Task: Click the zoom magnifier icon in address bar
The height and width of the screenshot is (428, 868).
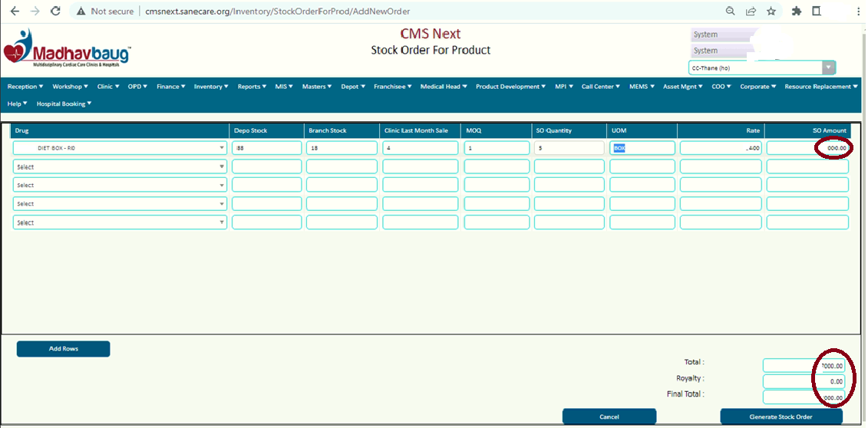Action: 731,12
